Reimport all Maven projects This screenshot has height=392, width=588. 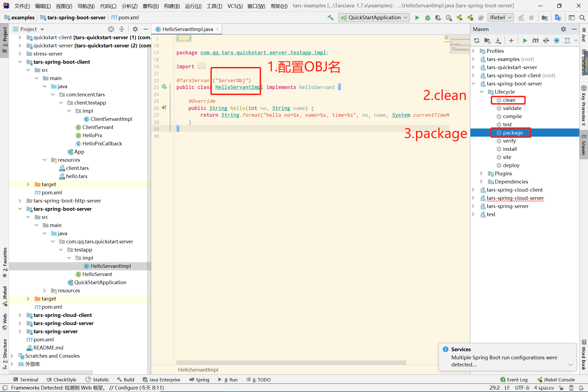point(476,41)
